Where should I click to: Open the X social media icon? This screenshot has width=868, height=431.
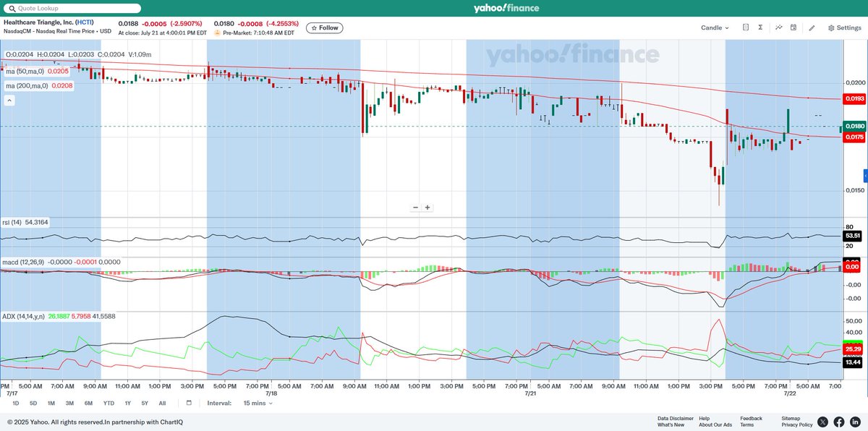(x=823, y=422)
